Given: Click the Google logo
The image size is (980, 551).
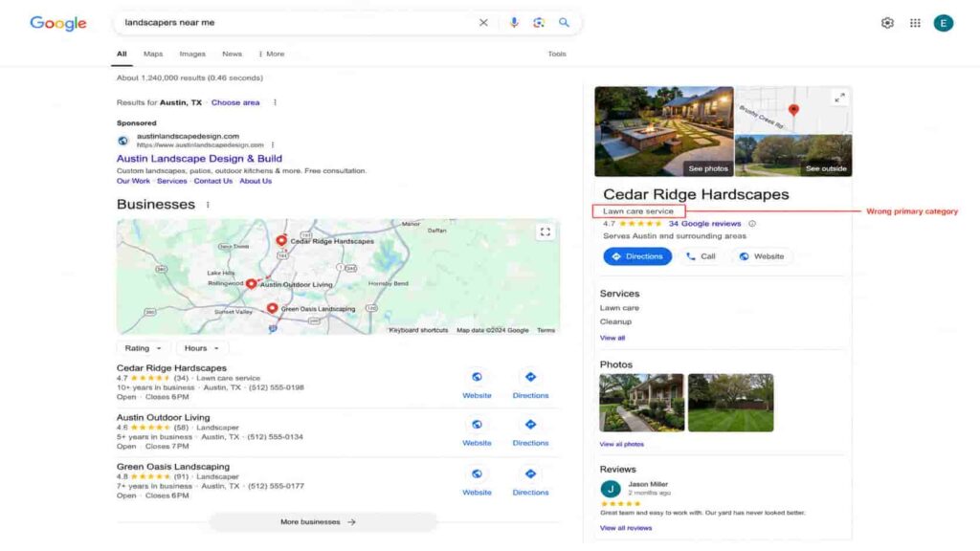Looking at the screenshot, I should [x=58, y=23].
